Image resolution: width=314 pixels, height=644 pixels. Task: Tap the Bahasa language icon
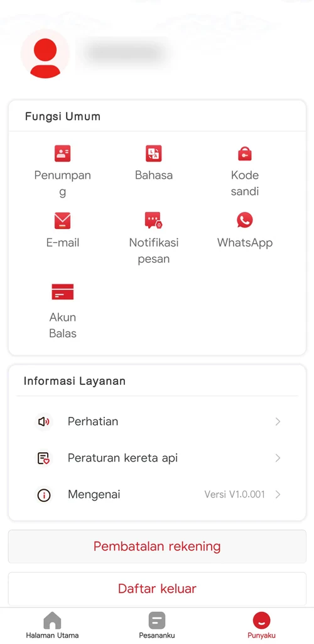point(154,153)
